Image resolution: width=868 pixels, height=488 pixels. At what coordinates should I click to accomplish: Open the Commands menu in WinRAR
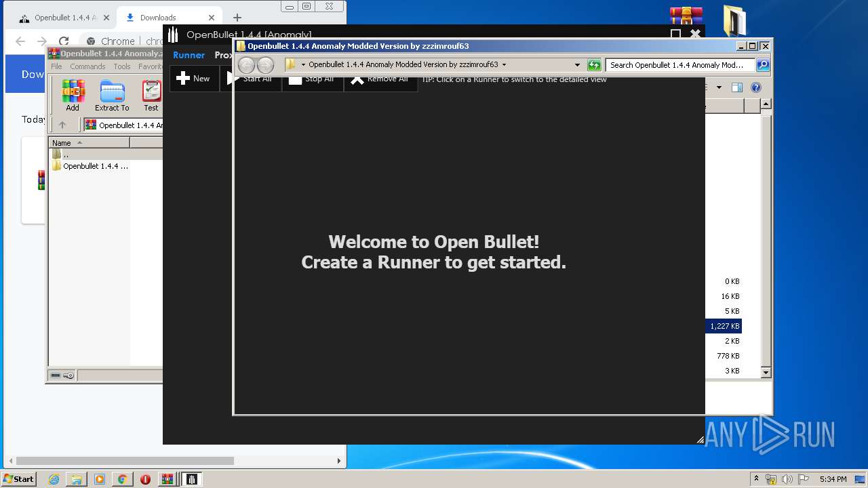(87, 66)
